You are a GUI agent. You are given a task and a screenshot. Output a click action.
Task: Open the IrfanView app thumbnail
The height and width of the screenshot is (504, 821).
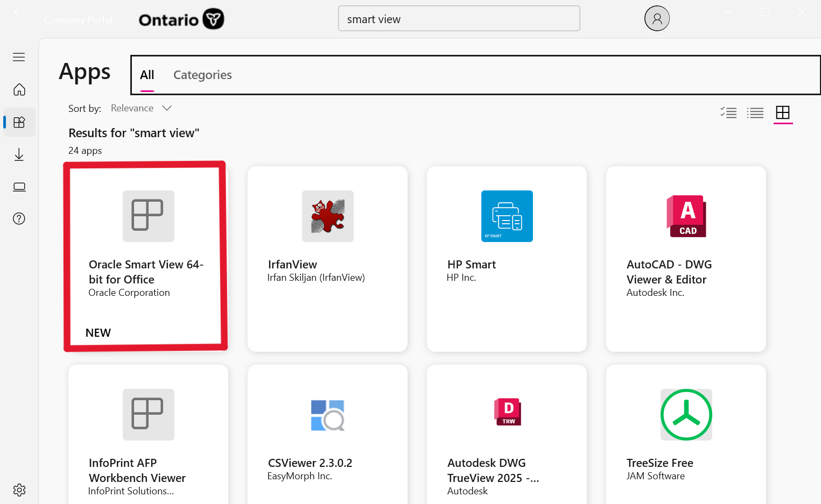tap(327, 216)
